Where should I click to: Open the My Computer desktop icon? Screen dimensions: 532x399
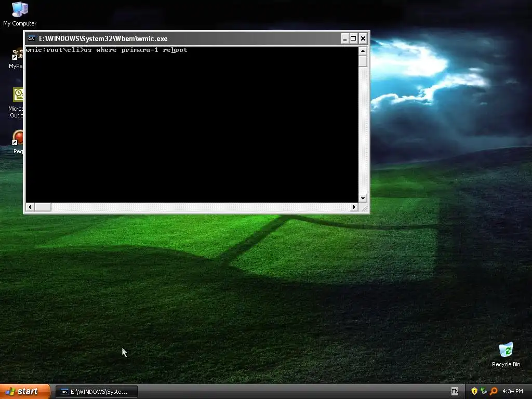coord(20,14)
